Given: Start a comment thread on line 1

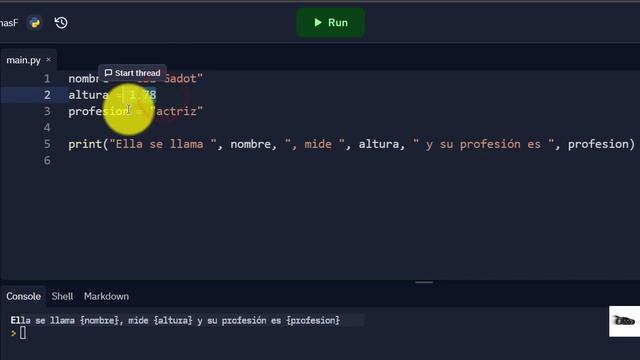Looking at the screenshot, I should [x=132, y=73].
